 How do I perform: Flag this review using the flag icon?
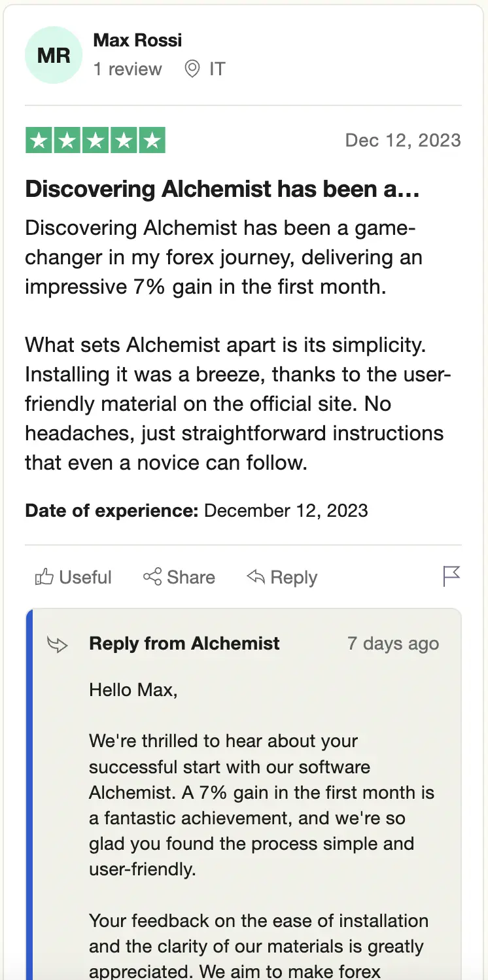click(x=451, y=576)
